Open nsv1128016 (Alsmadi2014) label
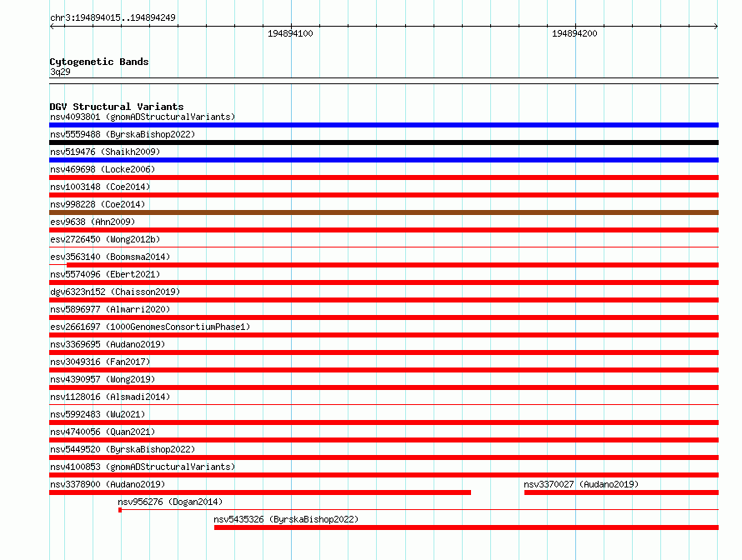 pyautogui.click(x=110, y=397)
